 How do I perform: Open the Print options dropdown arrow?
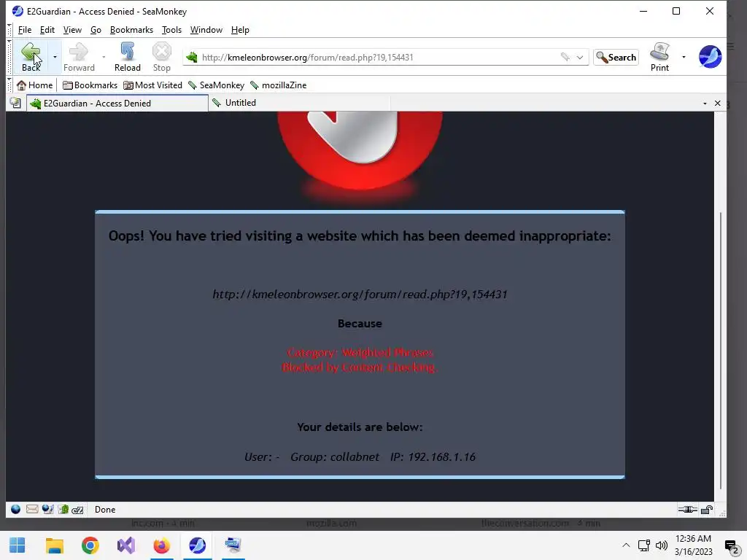click(x=684, y=57)
